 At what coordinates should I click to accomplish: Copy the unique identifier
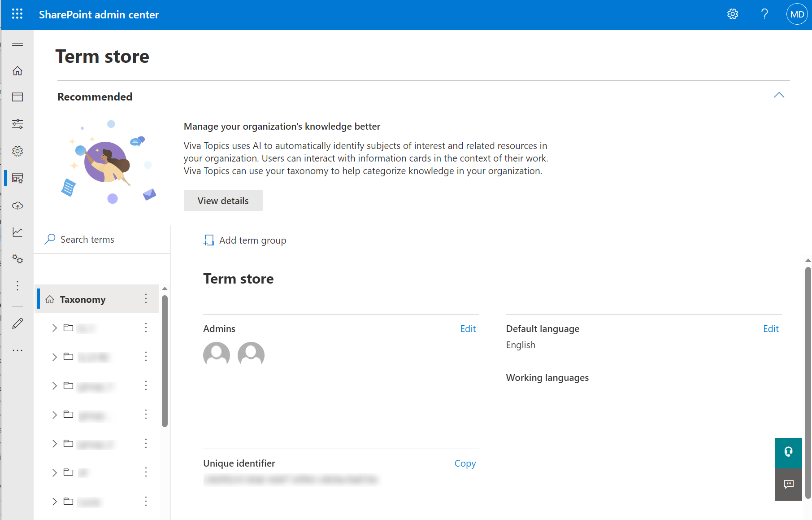(465, 463)
